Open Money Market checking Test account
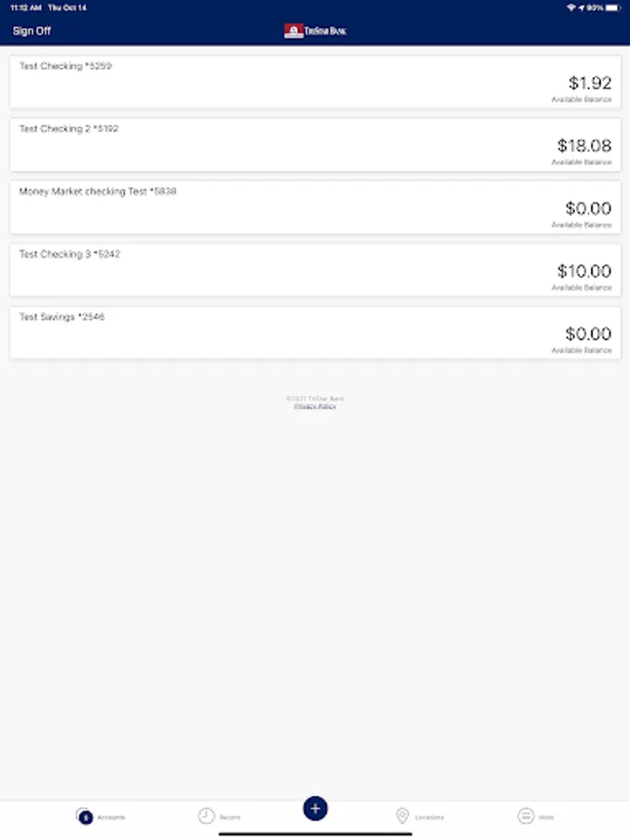 (x=315, y=207)
